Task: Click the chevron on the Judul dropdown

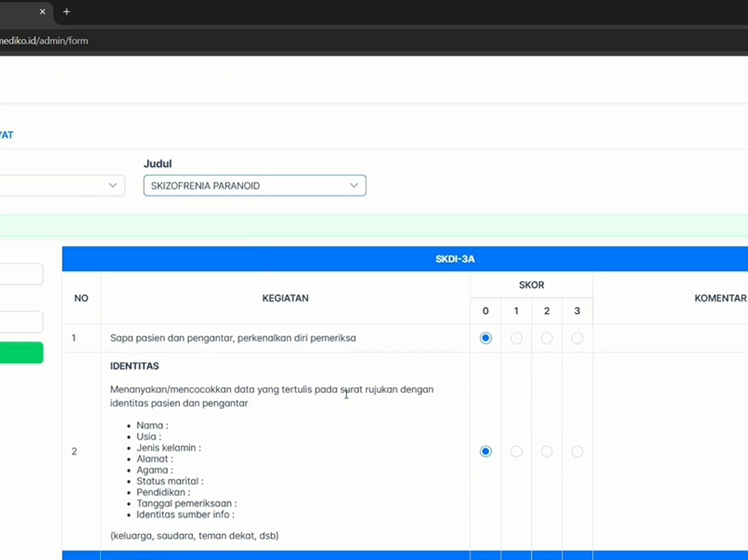Action: pos(353,186)
